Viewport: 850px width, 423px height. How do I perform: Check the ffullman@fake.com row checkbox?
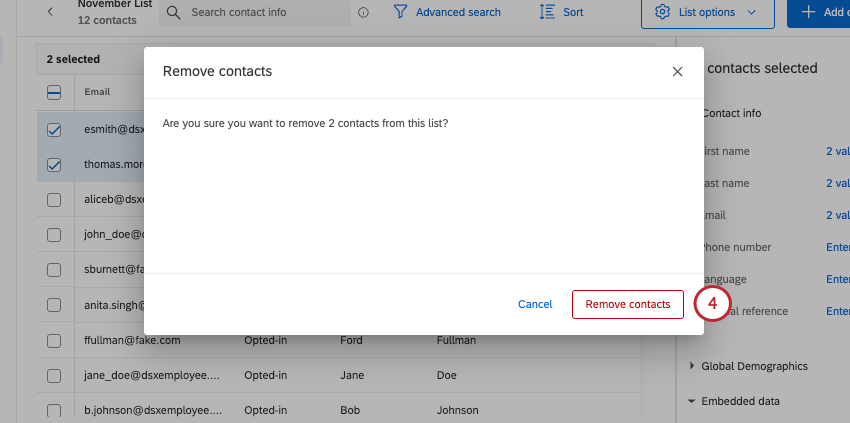click(x=54, y=341)
